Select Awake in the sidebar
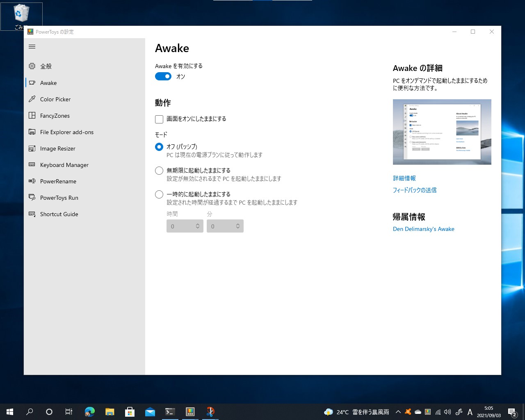525x420 pixels. [x=84, y=83]
